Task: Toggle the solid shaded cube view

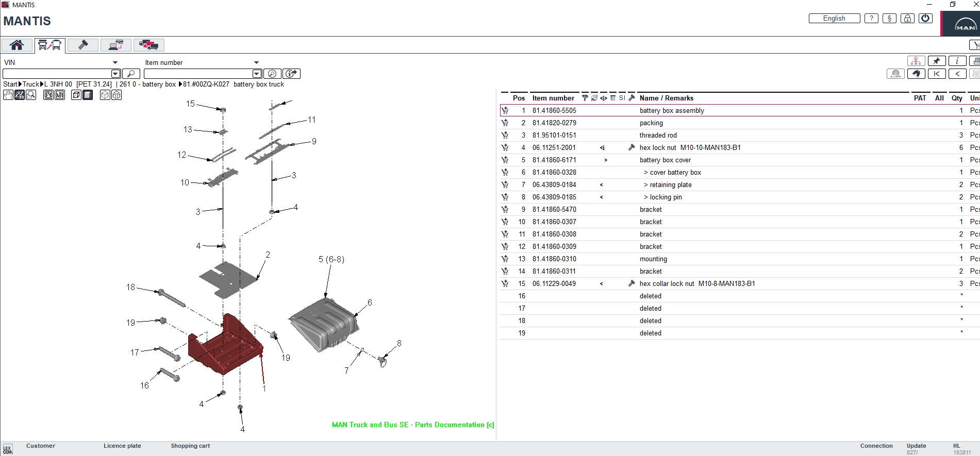Action: [88, 95]
